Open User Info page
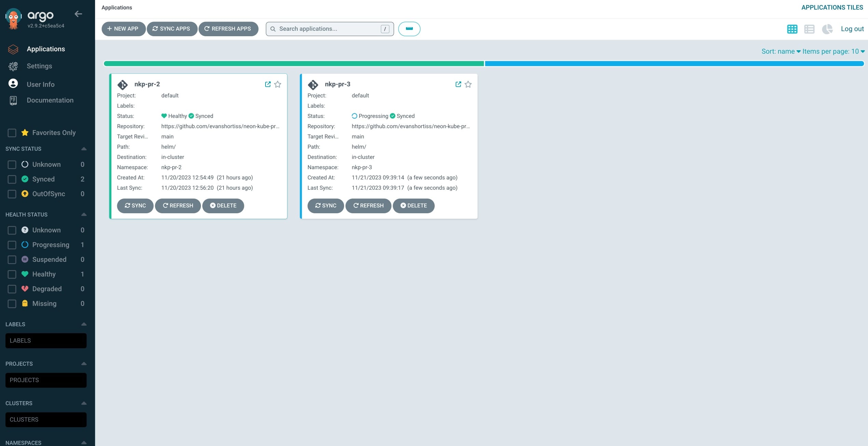The width and height of the screenshot is (868, 446). 40,84
